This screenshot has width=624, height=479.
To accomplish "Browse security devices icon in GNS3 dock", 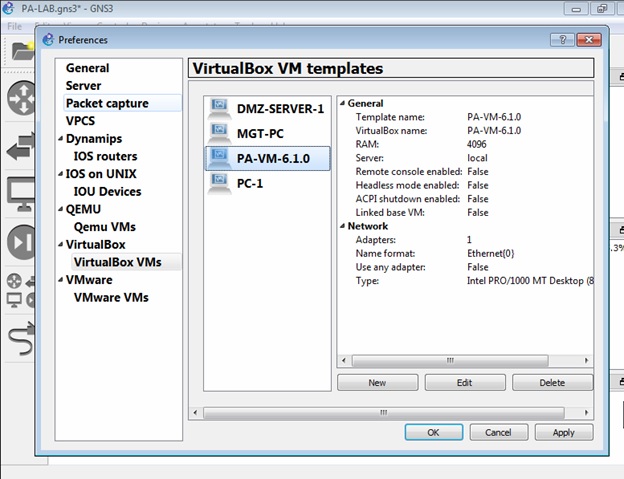I will pos(21,242).
